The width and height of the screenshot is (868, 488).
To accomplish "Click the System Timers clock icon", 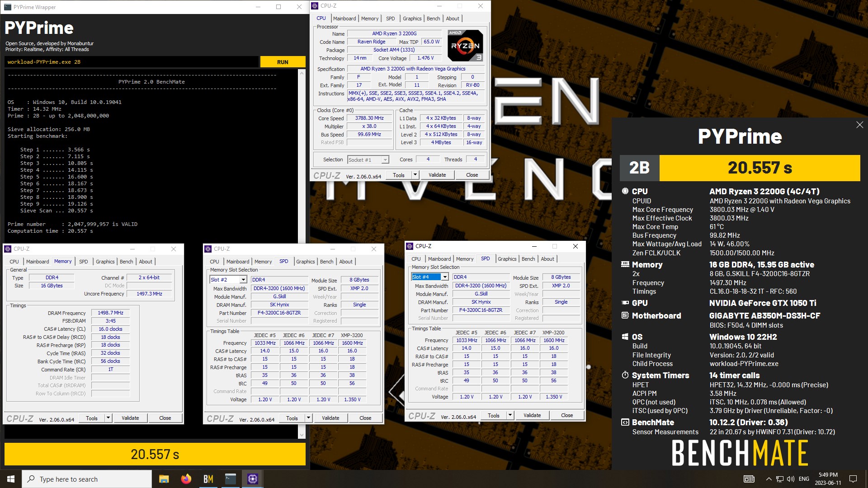I will (625, 375).
